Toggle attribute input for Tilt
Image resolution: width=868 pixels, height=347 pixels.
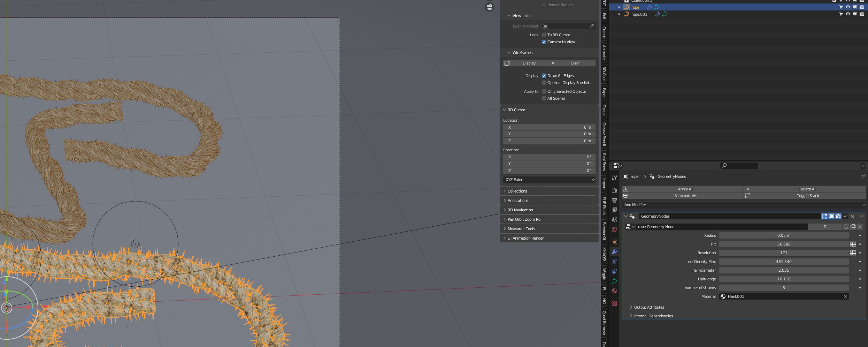[x=853, y=244]
